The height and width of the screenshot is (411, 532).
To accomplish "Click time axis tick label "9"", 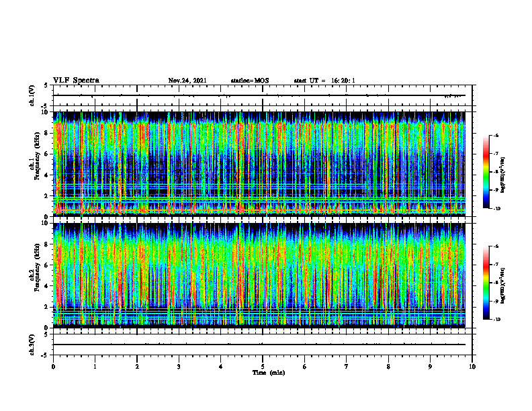I will click(x=430, y=367).
